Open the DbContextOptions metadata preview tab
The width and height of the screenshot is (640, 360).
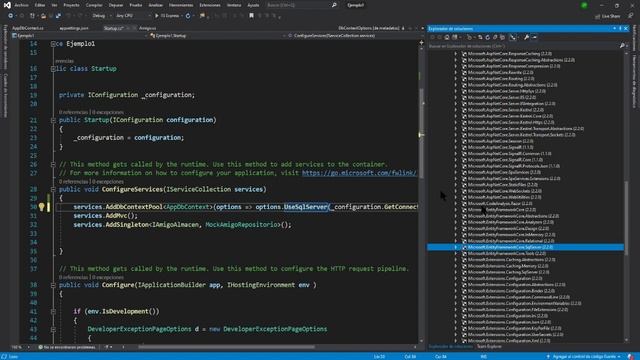pos(368,28)
